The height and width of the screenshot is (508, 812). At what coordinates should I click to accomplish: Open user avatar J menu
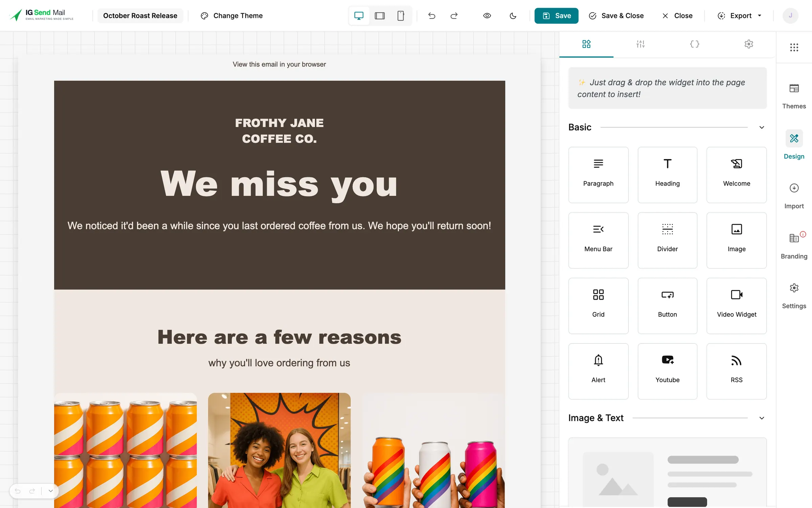click(x=790, y=16)
